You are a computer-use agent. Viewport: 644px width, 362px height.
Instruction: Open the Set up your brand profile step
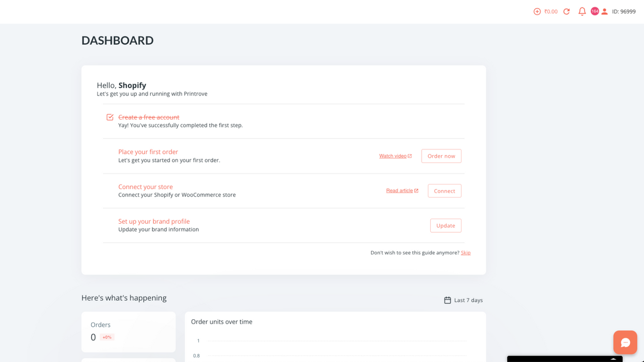[x=154, y=221]
